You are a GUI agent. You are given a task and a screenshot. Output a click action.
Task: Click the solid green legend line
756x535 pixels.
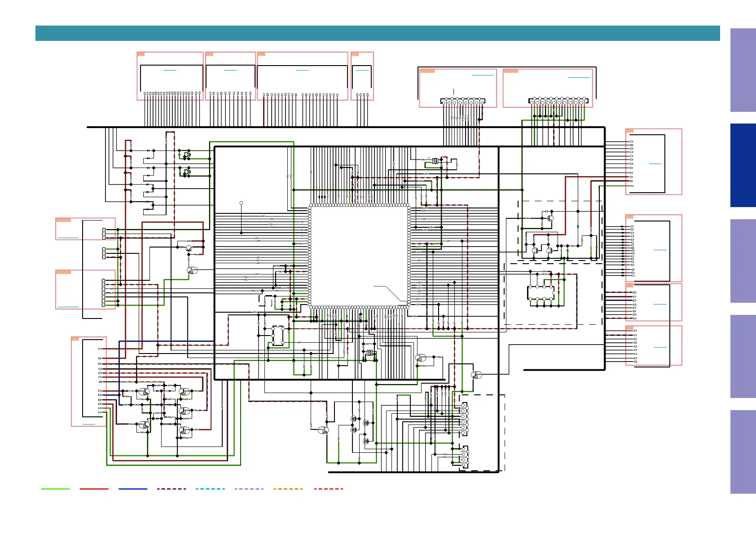[55, 489]
